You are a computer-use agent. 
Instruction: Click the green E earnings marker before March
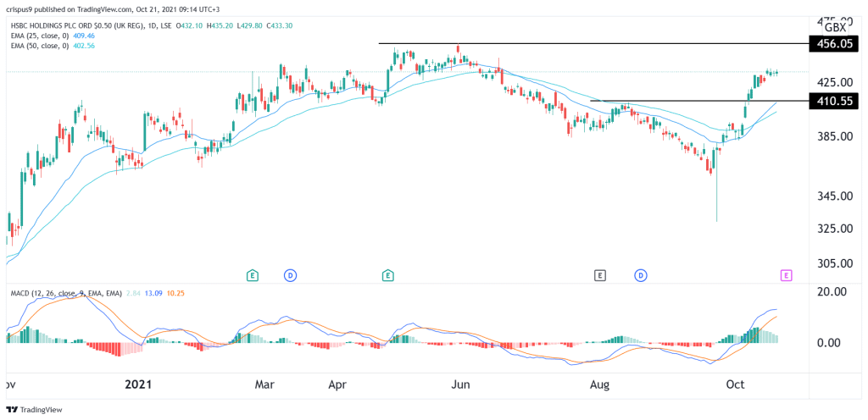click(252, 274)
